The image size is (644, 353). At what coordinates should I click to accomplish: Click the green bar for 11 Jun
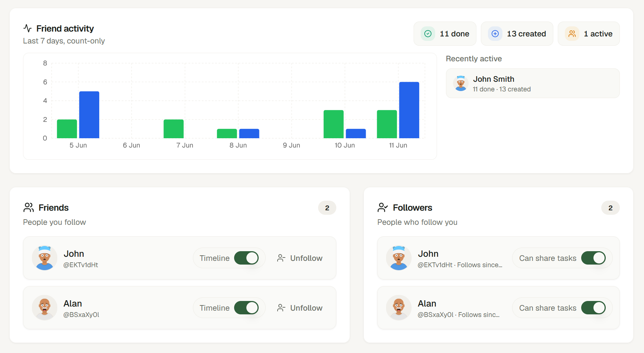[387, 124]
